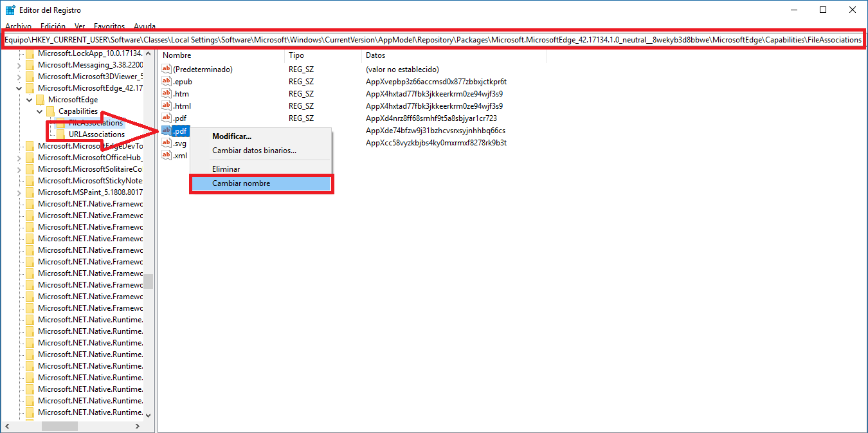This screenshot has height=433, width=868.
Task: Select the Microsoft.MicrosoftEdgeDevTo key
Action: coord(90,146)
